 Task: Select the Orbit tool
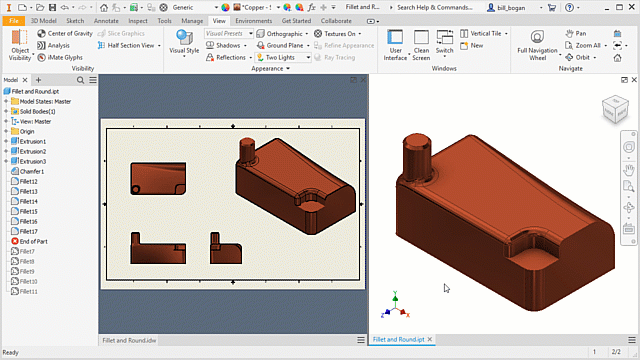(578, 58)
